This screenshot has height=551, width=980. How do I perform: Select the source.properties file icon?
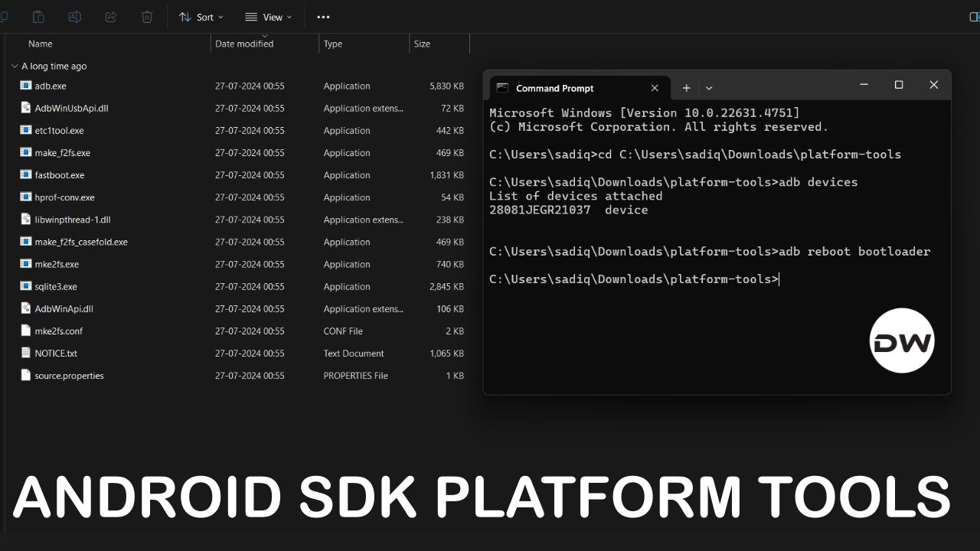(x=27, y=375)
